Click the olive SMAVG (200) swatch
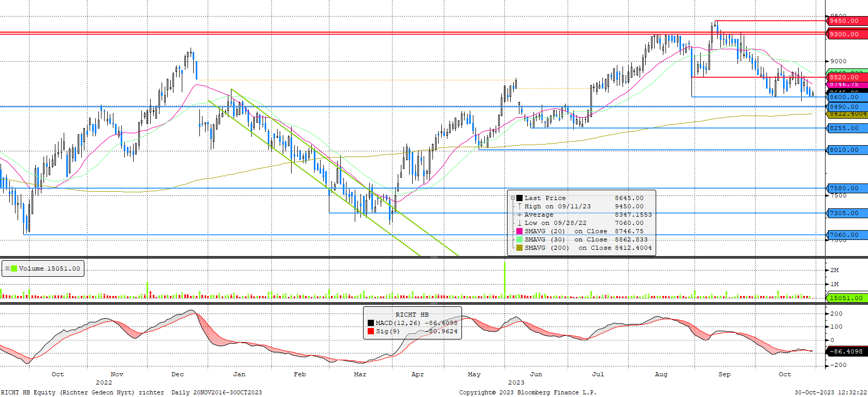868x397 pixels. pyautogui.click(x=519, y=248)
